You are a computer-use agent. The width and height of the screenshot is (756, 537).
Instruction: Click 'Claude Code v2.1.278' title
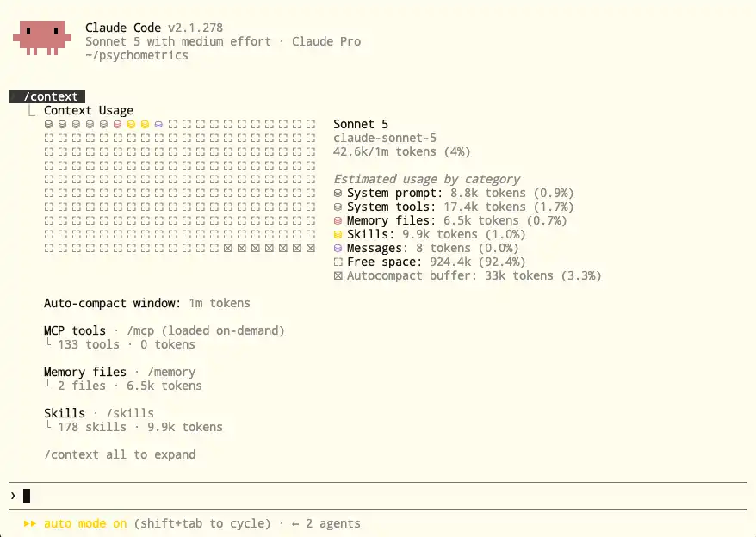click(154, 28)
